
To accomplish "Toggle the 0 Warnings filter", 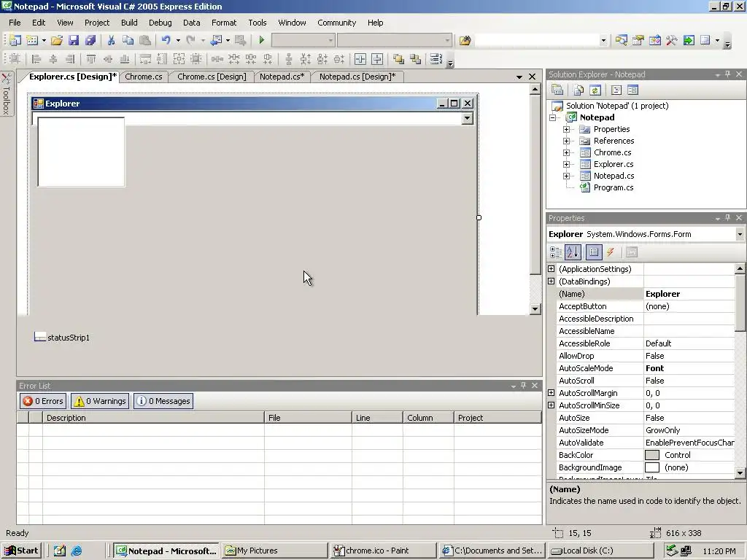I will [100, 401].
